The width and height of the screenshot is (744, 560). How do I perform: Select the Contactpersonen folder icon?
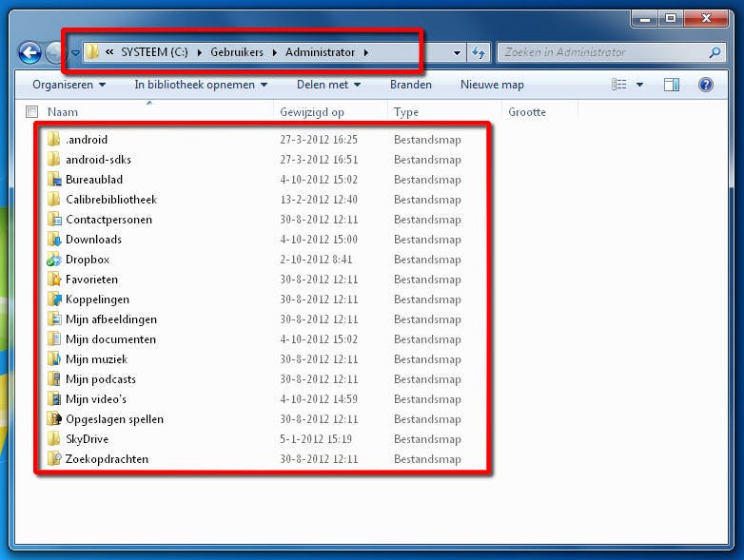(54, 219)
